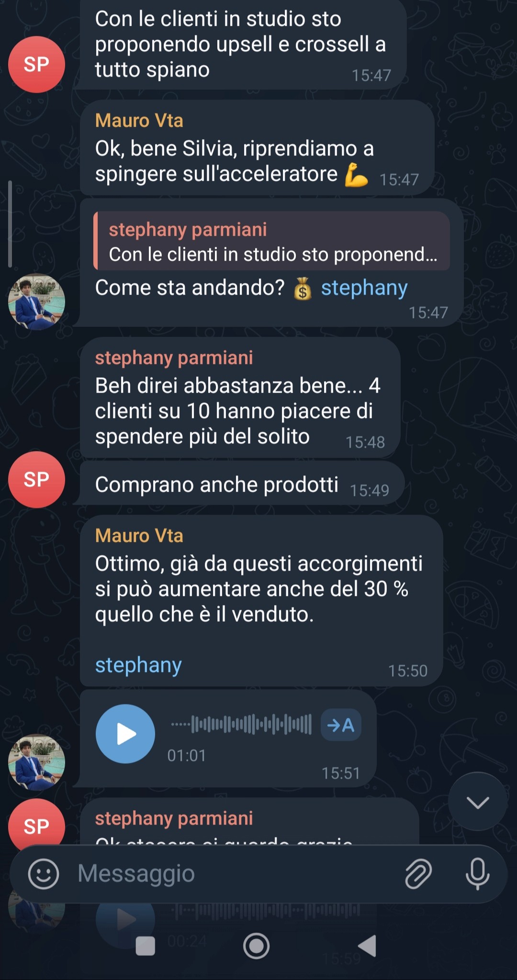
Task: Open Mauro's photo avatar beside Come sta andando
Action: click(x=36, y=302)
